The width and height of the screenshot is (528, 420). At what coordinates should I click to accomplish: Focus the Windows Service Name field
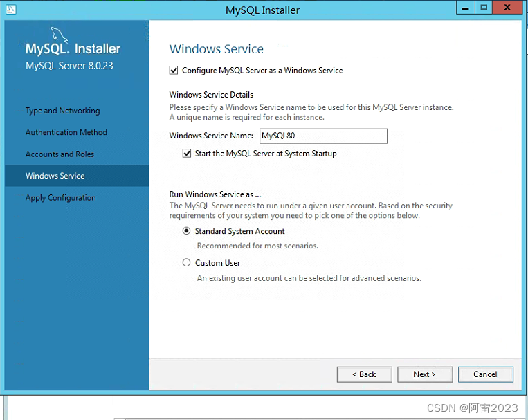point(323,136)
